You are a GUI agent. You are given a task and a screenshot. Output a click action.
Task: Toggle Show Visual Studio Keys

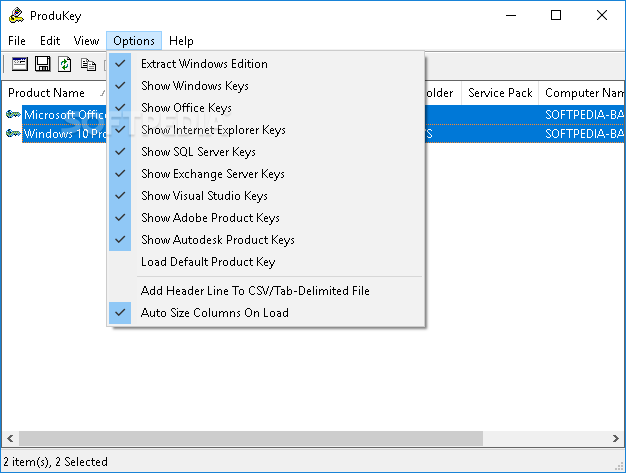[x=266, y=196]
